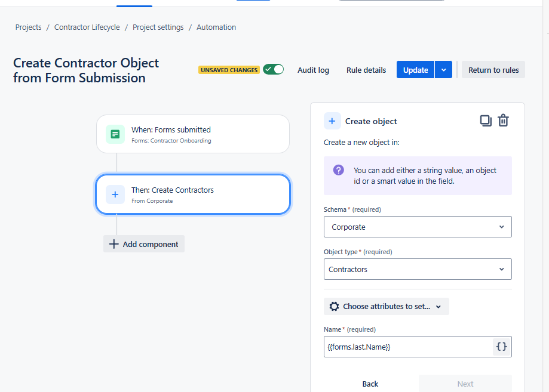Select the When: Forms submitted trigger card
Viewport: 549px width, 392px height.
(x=193, y=134)
